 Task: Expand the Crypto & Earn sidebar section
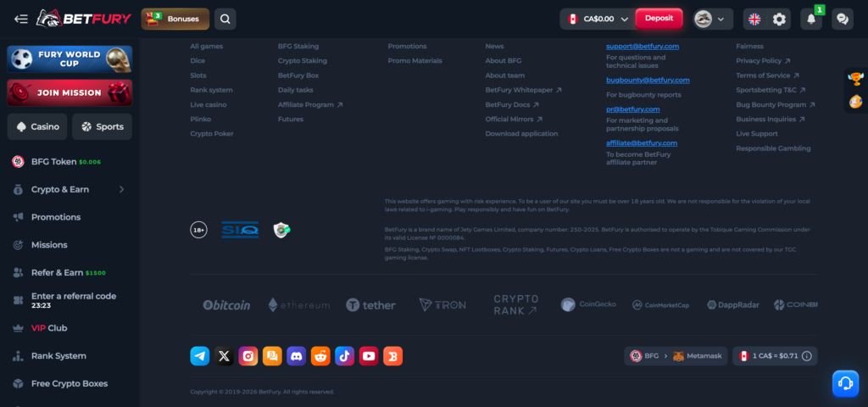click(x=70, y=189)
